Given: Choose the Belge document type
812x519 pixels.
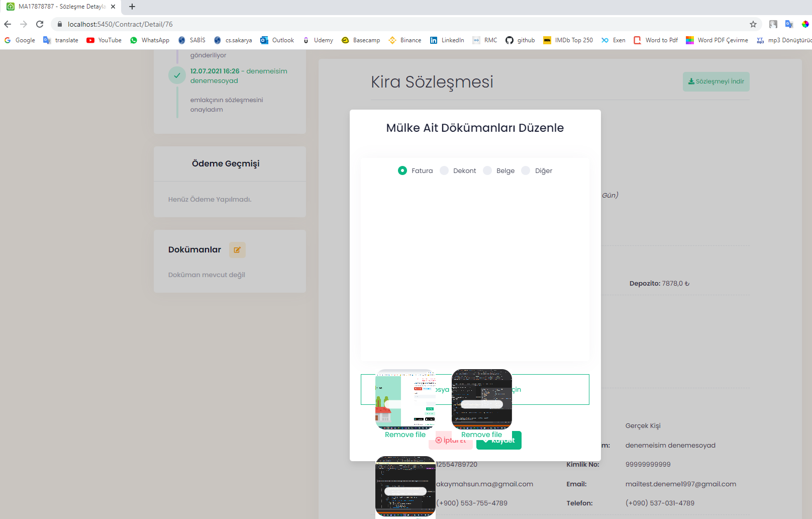Looking at the screenshot, I should coord(487,170).
